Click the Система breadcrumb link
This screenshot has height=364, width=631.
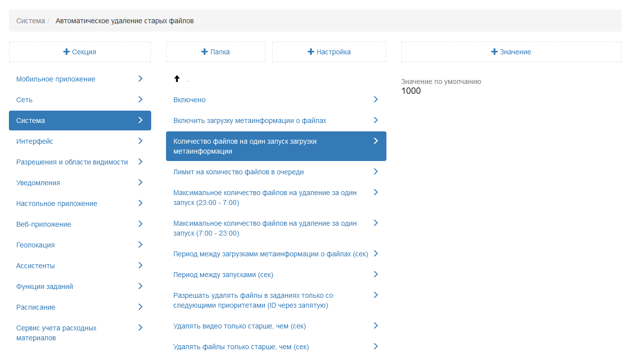click(x=30, y=21)
